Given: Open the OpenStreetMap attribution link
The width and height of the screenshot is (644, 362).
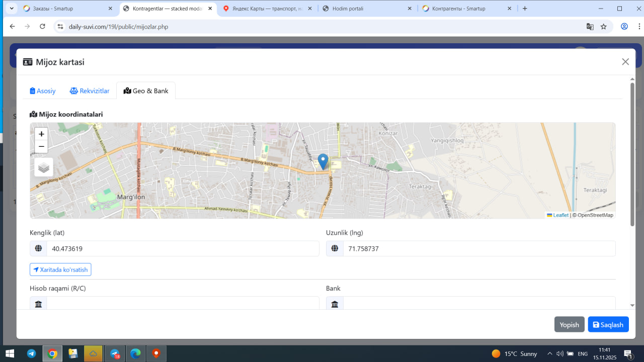Looking at the screenshot, I should click(x=595, y=215).
